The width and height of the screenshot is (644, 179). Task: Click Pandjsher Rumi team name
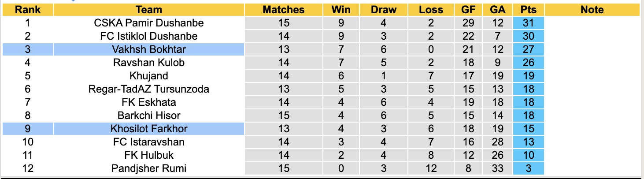(149, 168)
